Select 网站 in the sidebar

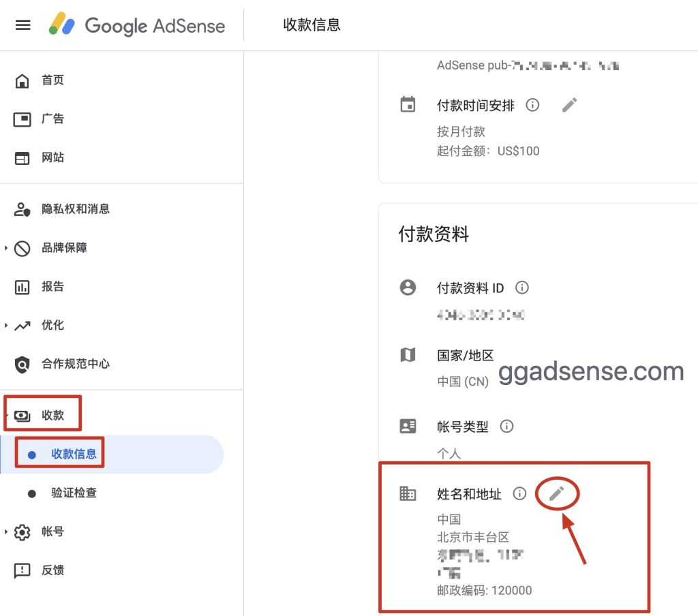(x=52, y=157)
